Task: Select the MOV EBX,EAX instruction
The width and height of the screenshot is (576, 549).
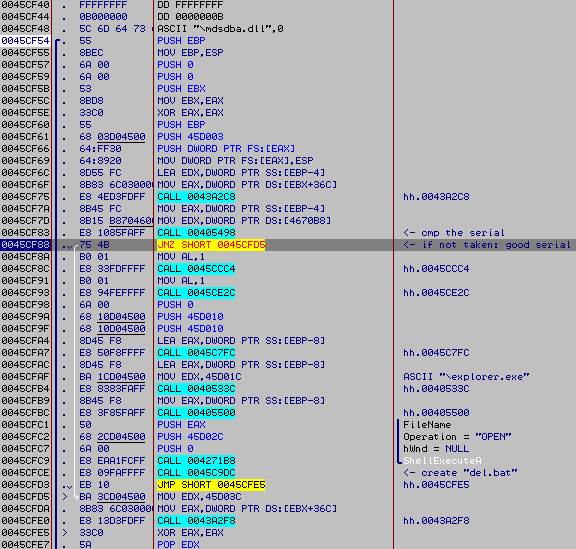Action: pos(190,101)
